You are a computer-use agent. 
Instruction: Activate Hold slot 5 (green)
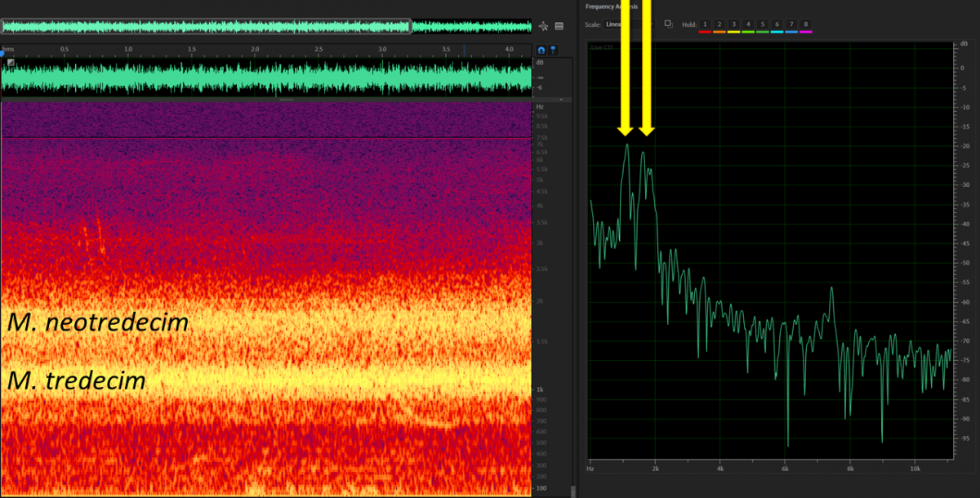pyautogui.click(x=763, y=24)
